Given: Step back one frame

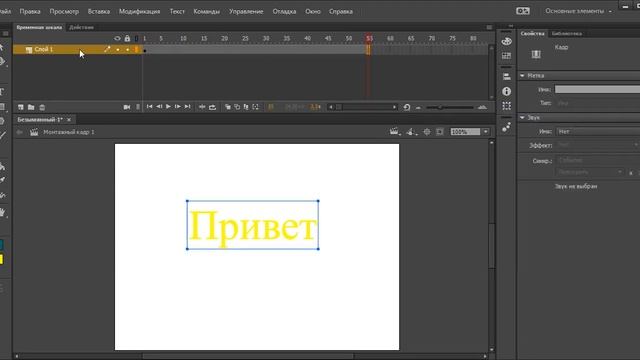Looking at the screenshot, I should (x=159, y=107).
